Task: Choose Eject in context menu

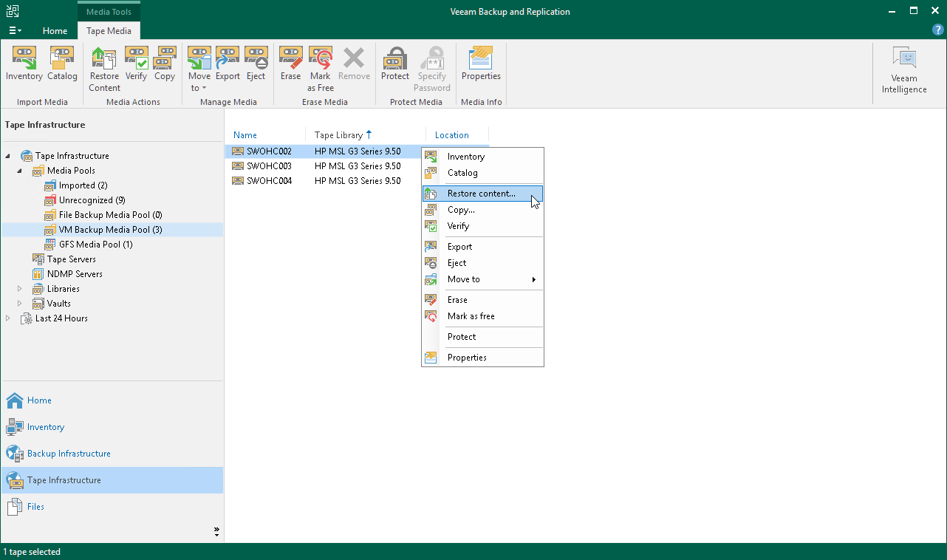Action: click(x=483, y=263)
